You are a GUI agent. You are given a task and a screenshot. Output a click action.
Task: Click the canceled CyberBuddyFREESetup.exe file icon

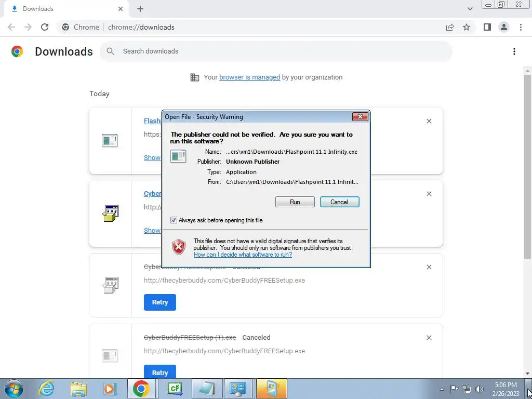click(x=110, y=285)
